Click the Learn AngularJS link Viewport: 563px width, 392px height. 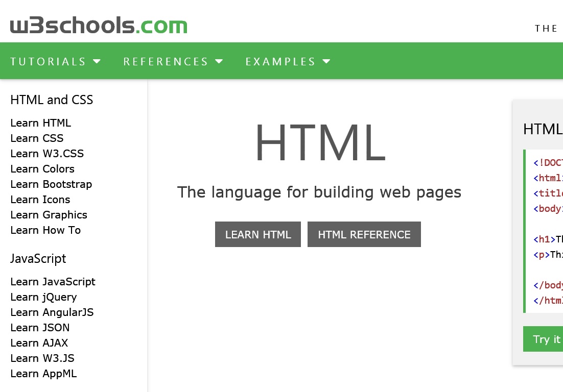[x=52, y=312]
